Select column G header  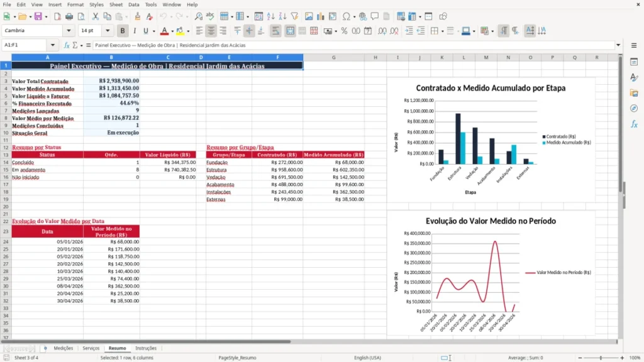click(333, 57)
